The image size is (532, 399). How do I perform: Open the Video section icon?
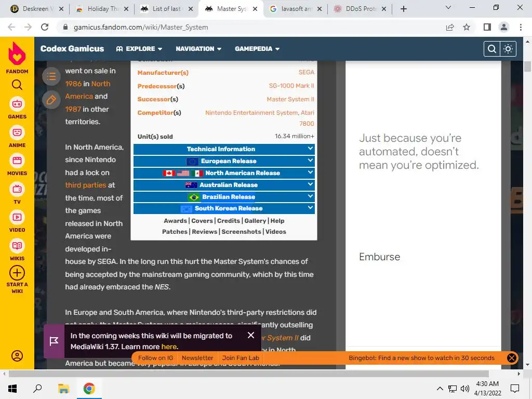pos(17,217)
